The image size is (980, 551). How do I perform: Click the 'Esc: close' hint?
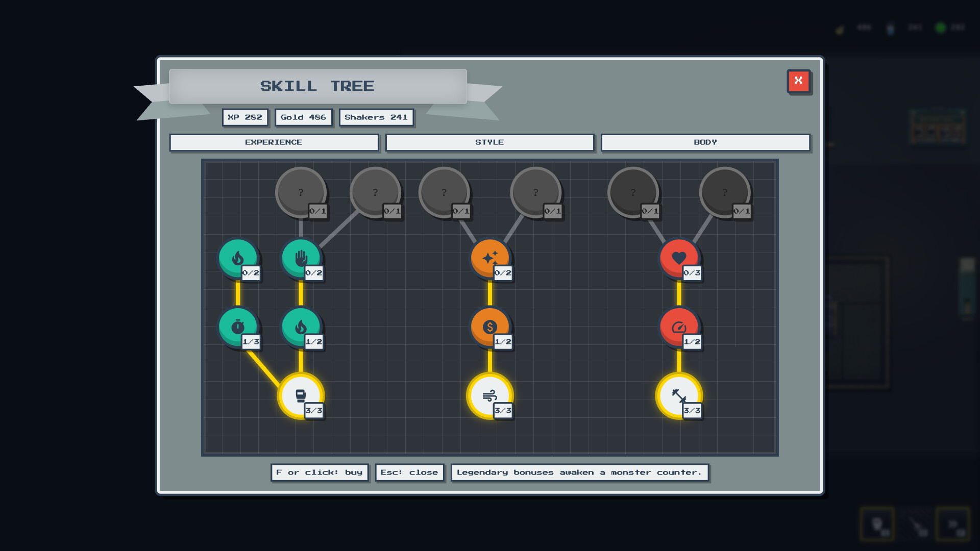[409, 472]
